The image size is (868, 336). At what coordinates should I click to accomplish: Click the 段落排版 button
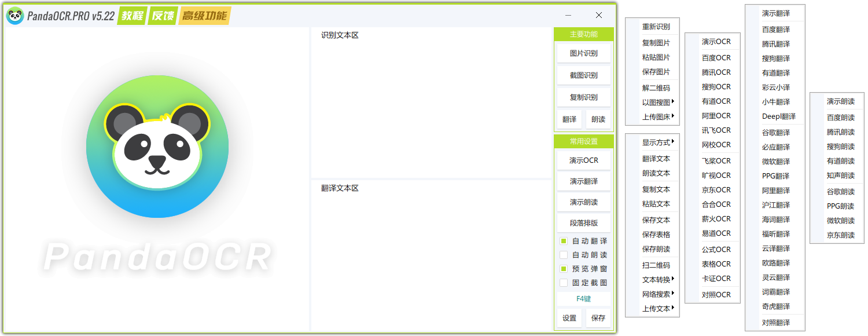(x=584, y=223)
